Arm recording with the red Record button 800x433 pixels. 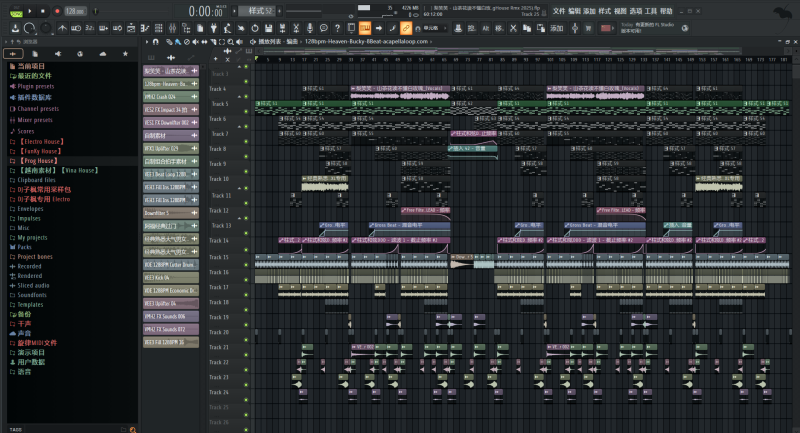pyautogui.click(x=57, y=11)
